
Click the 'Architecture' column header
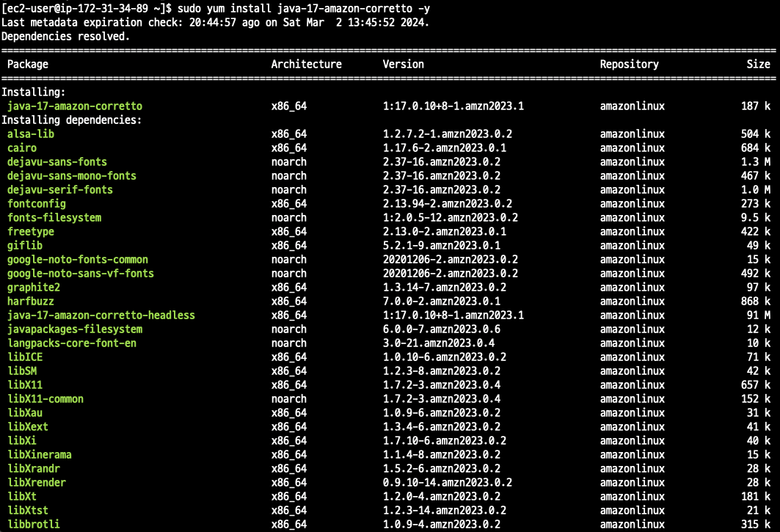pyautogui.click(x=307, y=64)
